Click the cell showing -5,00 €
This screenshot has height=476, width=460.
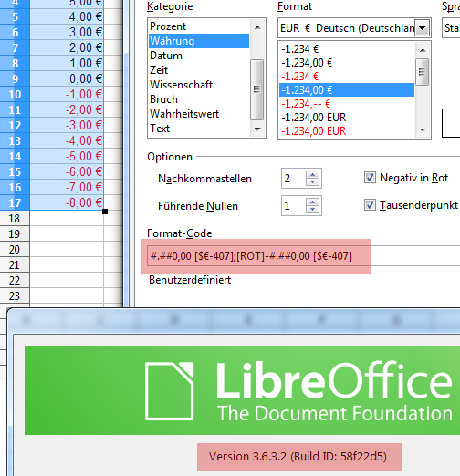coord(67,157)
